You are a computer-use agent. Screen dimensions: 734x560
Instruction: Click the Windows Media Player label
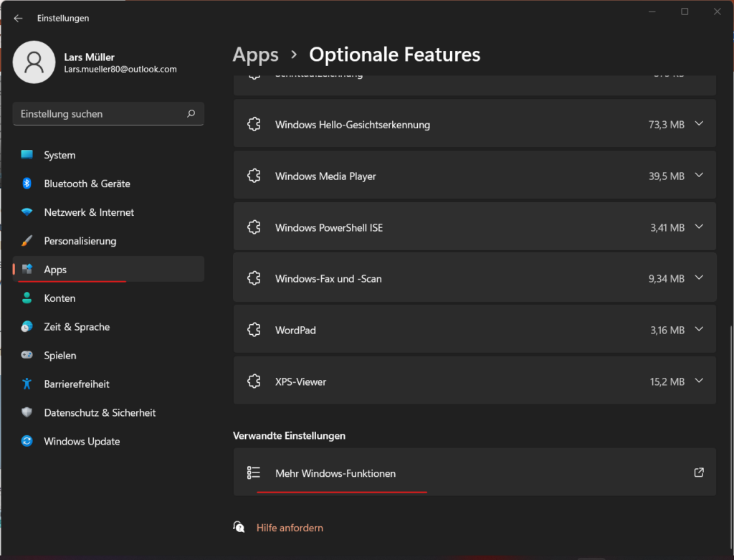[x=325, y=176]
